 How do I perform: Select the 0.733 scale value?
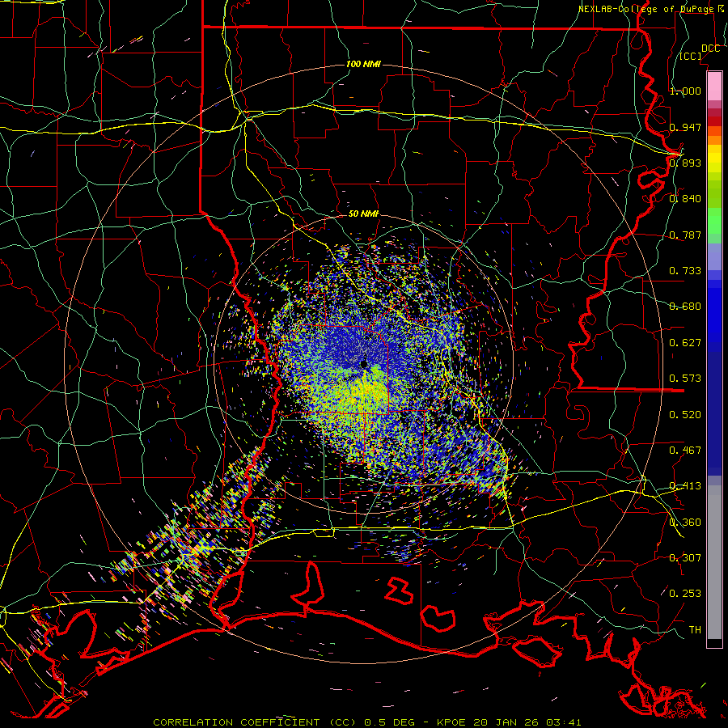pos(685,270)
